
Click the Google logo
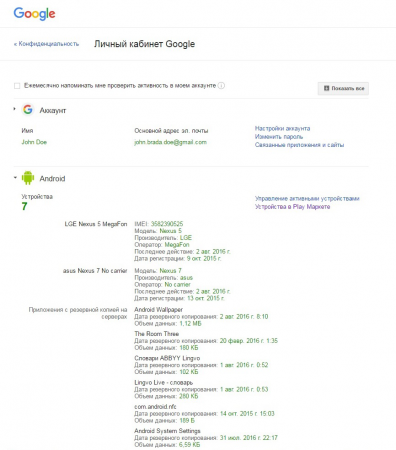click(34, 14)
